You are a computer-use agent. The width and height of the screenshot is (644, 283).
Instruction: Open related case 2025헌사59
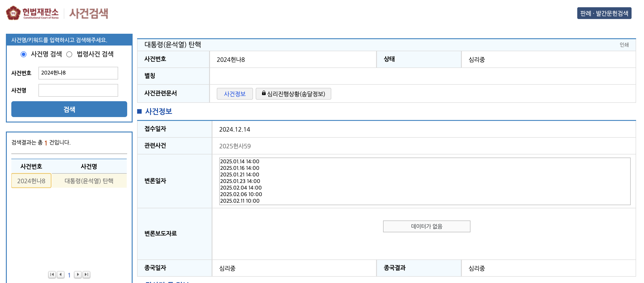pyautogui.click(x=235, y=146)
